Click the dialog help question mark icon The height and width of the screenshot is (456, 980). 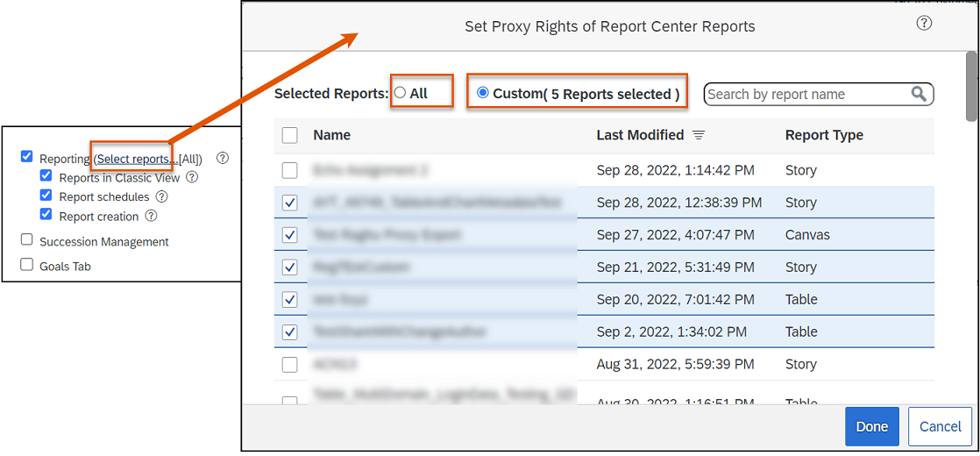click(x=924, y=24)
